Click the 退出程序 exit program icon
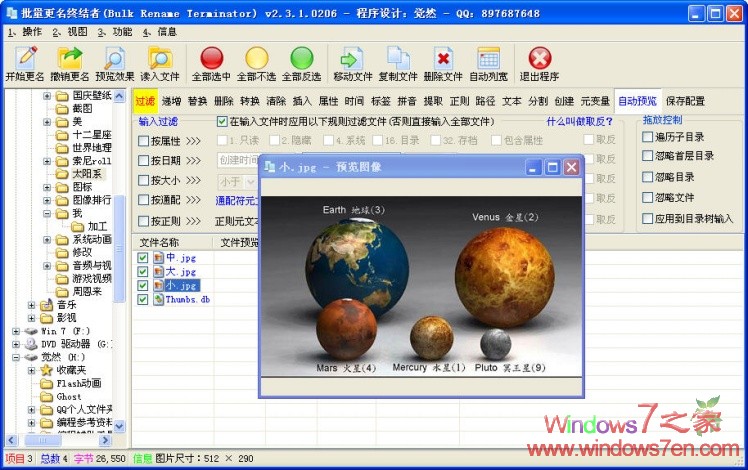 [540, 58]
